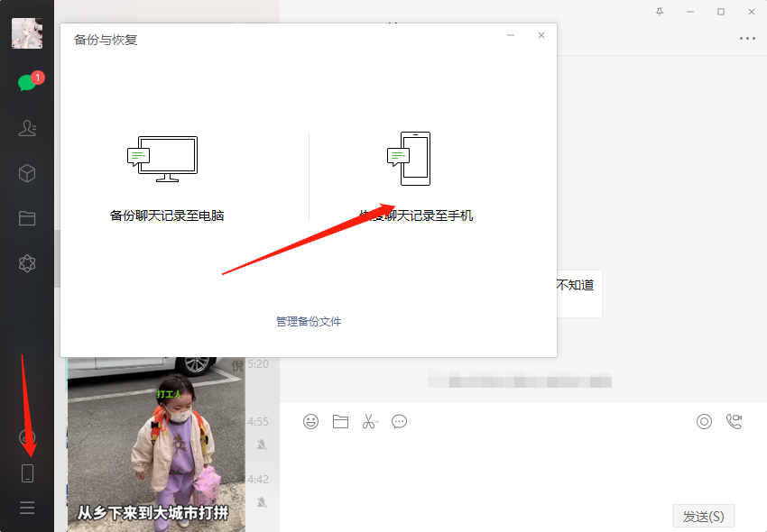The height and width of the screenshot is (532, 767).
Task: Open the 管理备份文件 link
Action: (309, 322)
